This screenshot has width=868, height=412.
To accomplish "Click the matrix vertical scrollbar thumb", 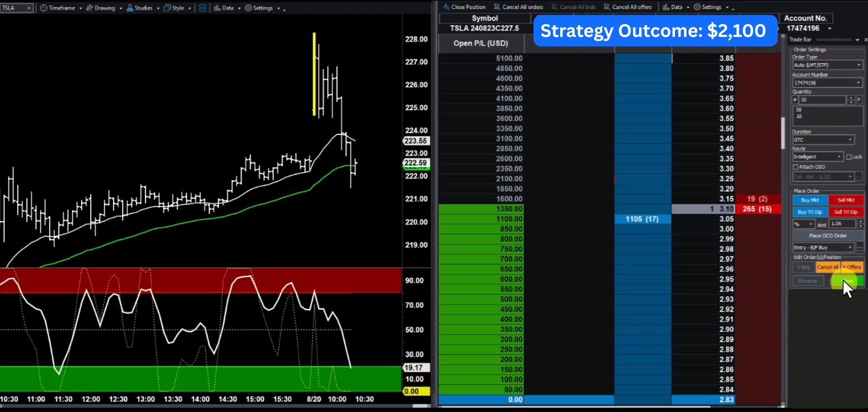I will (x=783, y=133).
